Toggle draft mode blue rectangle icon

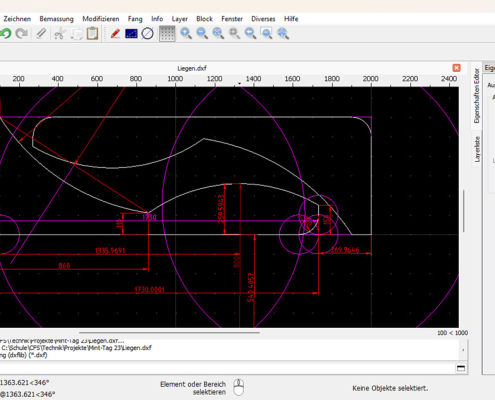click(x=131, y=34)
